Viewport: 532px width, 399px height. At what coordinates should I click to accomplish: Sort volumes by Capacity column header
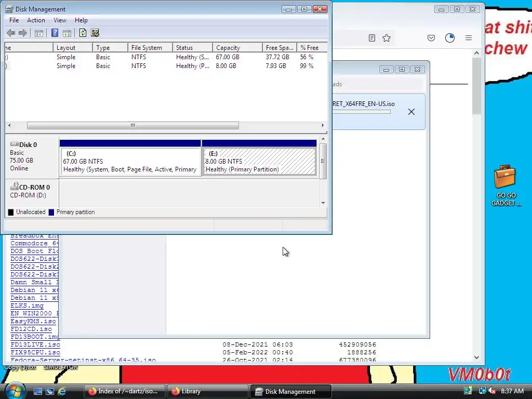tap(237, 47)
